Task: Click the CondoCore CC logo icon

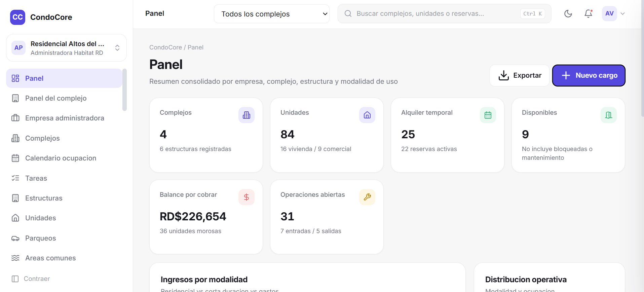Action: coord(17,17)
